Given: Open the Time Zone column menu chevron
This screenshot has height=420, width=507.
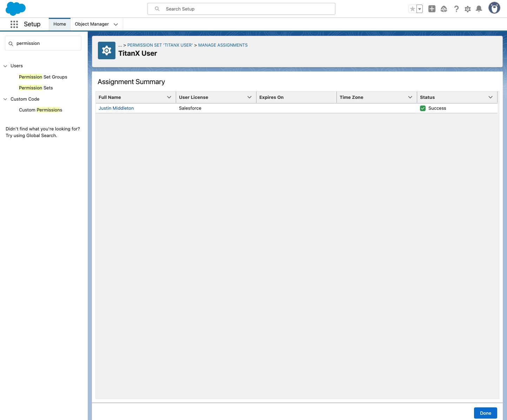Looking at the screenshot, I should [410, 97].
